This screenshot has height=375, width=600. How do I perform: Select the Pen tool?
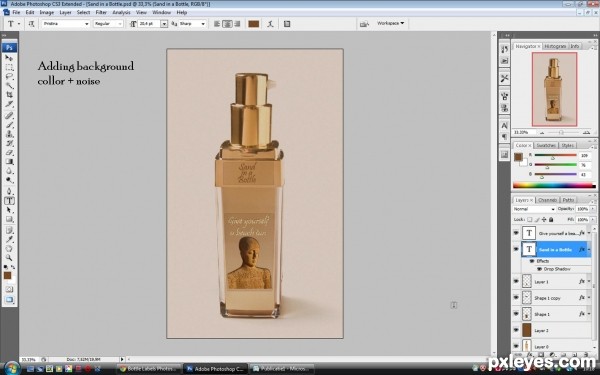pos(9,191)
